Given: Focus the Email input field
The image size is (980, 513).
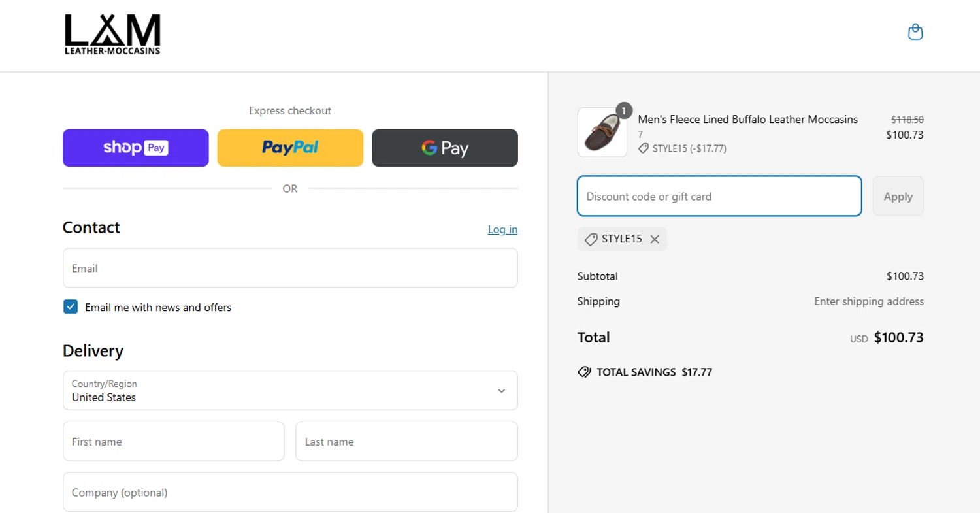Looking at the screenshot, I should click(290, 268).
